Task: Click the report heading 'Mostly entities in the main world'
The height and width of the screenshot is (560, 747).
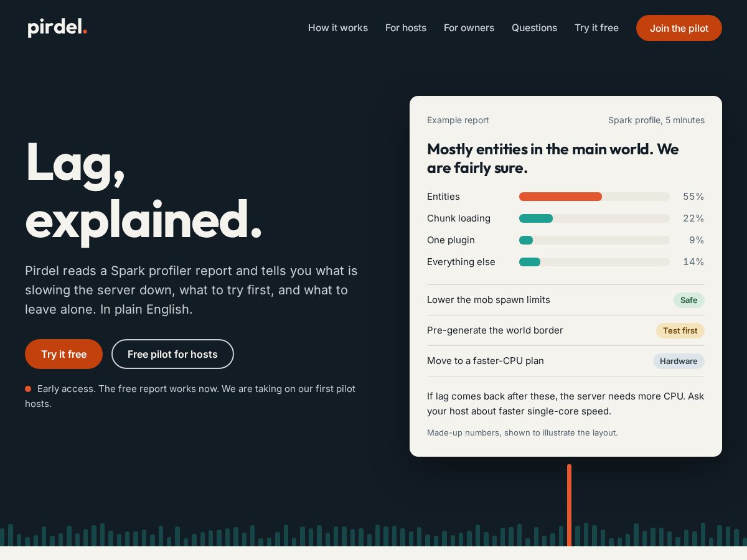Action: pyautogui.click(x=553, y=159)
